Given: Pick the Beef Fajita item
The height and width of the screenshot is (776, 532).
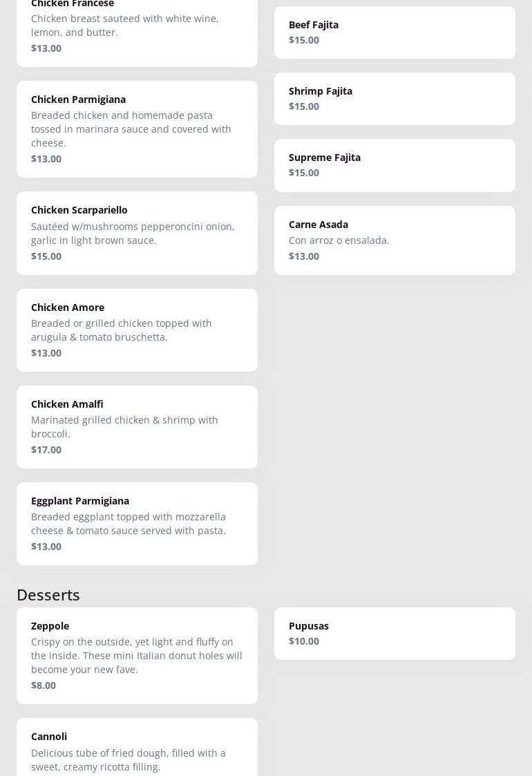Looking at the screenshot, I should tap(395, 32).
